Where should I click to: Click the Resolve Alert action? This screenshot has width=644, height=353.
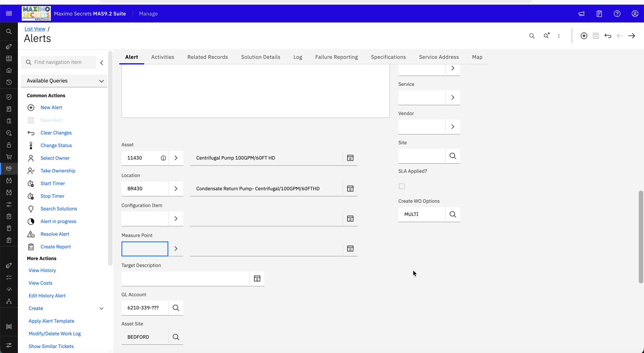(x=55, y=234)
